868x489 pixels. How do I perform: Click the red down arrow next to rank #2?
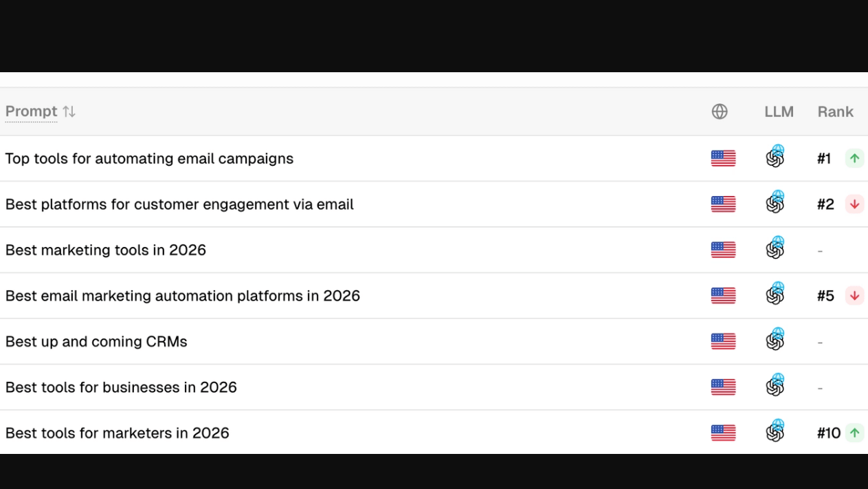tap(854, 204)
